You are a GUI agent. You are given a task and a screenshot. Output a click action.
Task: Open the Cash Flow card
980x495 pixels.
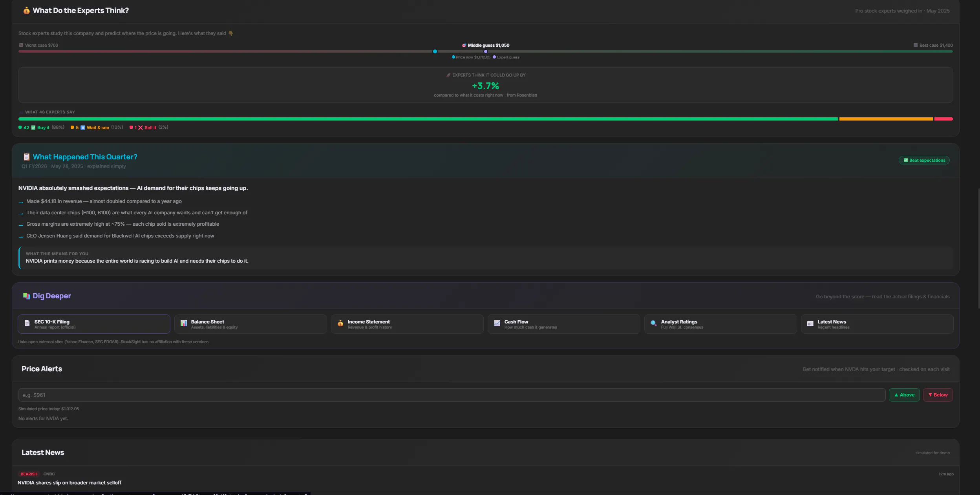[564, 324]
